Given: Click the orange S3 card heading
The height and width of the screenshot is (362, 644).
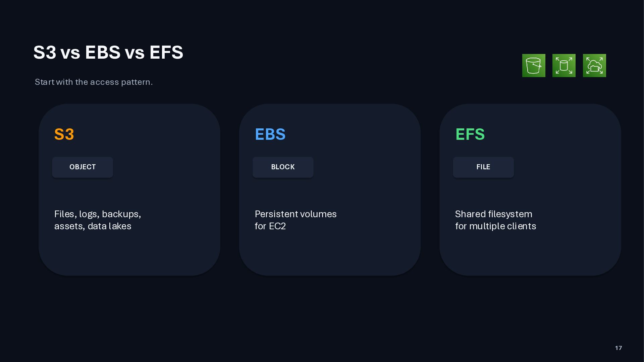Looking at the screenshot, I should pyautogui.click(x=64, y=134).
